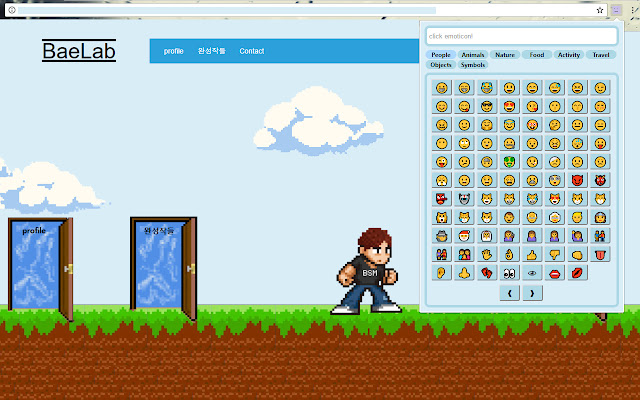The height and width of the screenshot is (400, 640).
Task: Open the Nature emoji category
Action: (x=505, y=55)
